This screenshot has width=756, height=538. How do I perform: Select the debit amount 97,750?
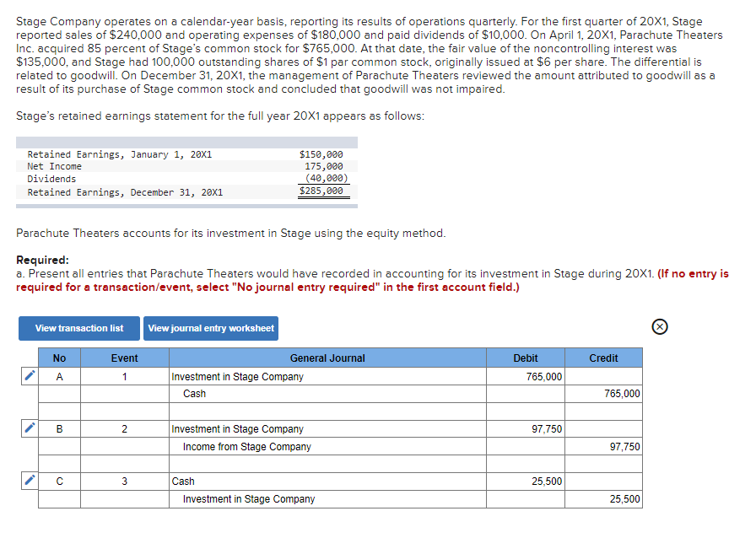526,429
